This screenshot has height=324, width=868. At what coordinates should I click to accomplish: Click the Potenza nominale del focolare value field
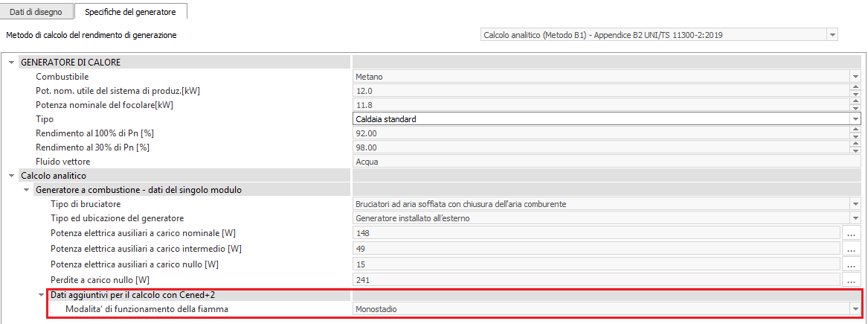coord(599,105)
